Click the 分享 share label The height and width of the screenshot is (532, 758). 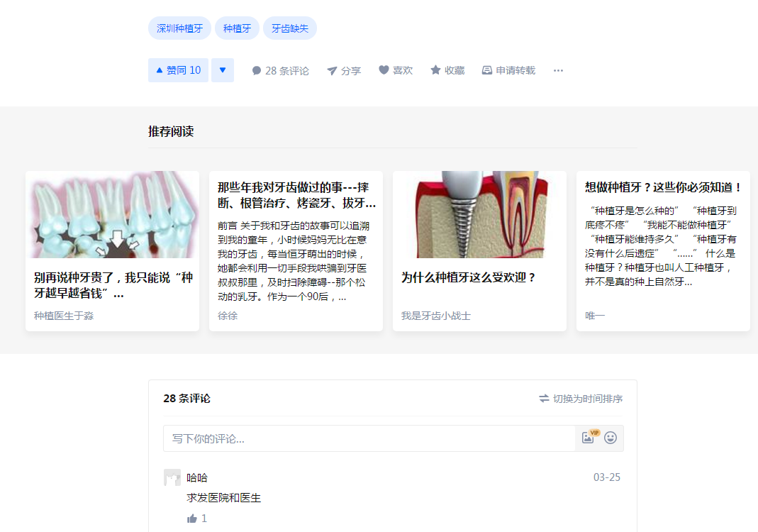351,71
